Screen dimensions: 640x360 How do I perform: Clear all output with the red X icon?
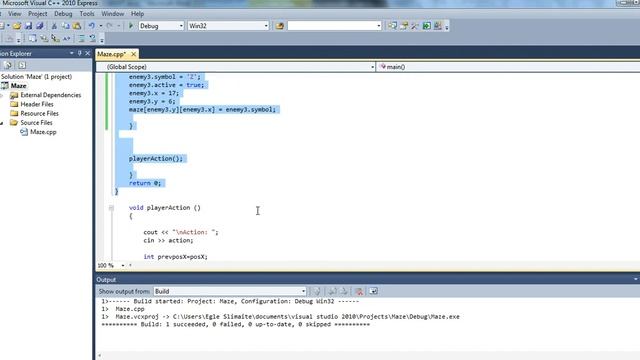coord(359,291)
